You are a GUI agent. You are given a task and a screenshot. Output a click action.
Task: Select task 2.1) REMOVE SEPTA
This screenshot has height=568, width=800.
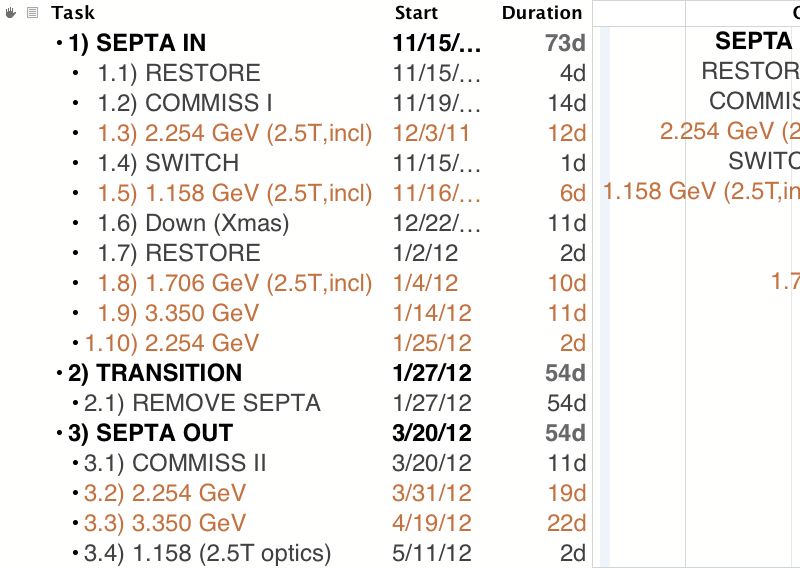tap(202, 403)
